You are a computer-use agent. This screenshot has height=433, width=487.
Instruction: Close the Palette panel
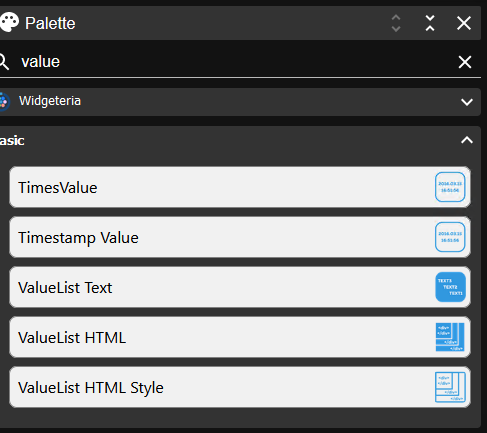pyautogui.click(x=464, y=23)
